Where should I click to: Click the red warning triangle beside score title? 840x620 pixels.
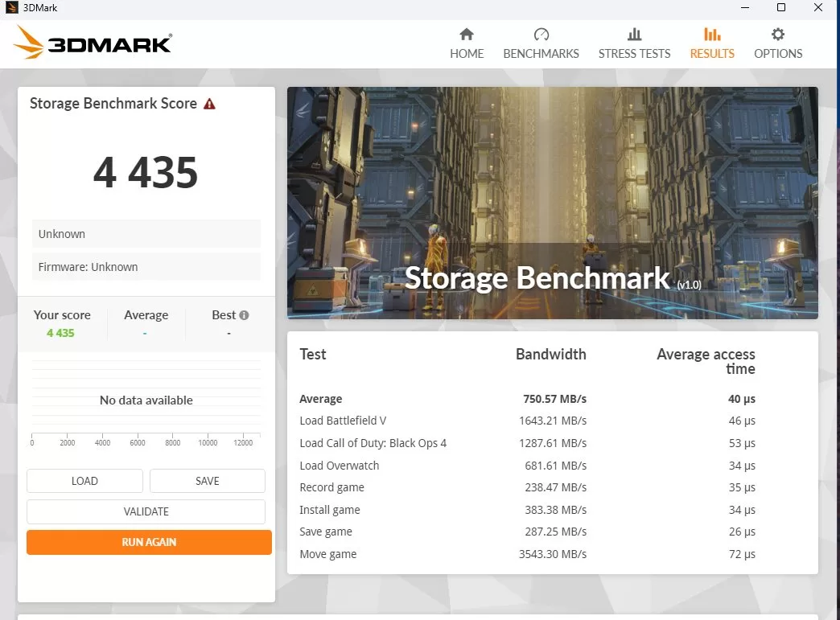click(209, 104)
